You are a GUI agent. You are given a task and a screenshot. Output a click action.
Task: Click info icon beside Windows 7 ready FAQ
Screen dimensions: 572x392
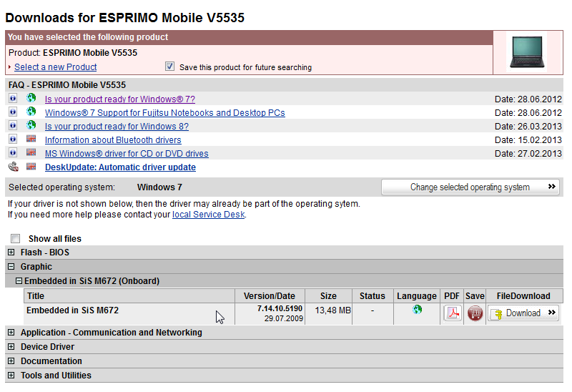pyautogui.click(x=13, y=99)
